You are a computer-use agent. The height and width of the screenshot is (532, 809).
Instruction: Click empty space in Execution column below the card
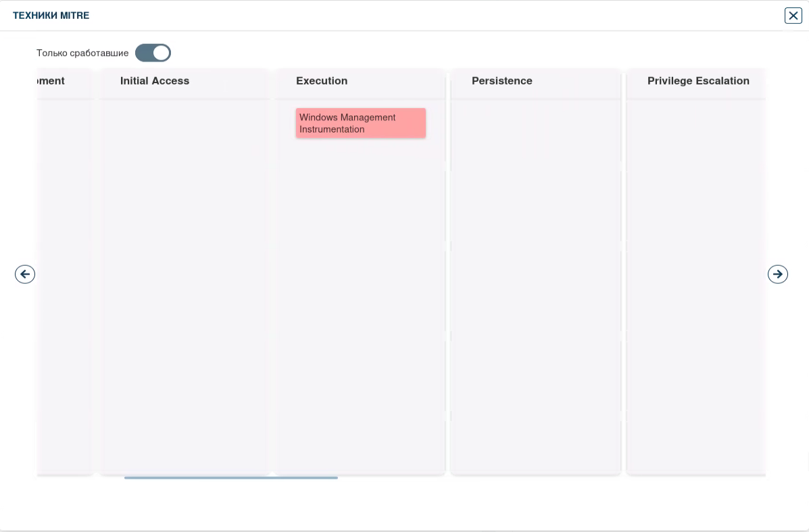(360, 304)
